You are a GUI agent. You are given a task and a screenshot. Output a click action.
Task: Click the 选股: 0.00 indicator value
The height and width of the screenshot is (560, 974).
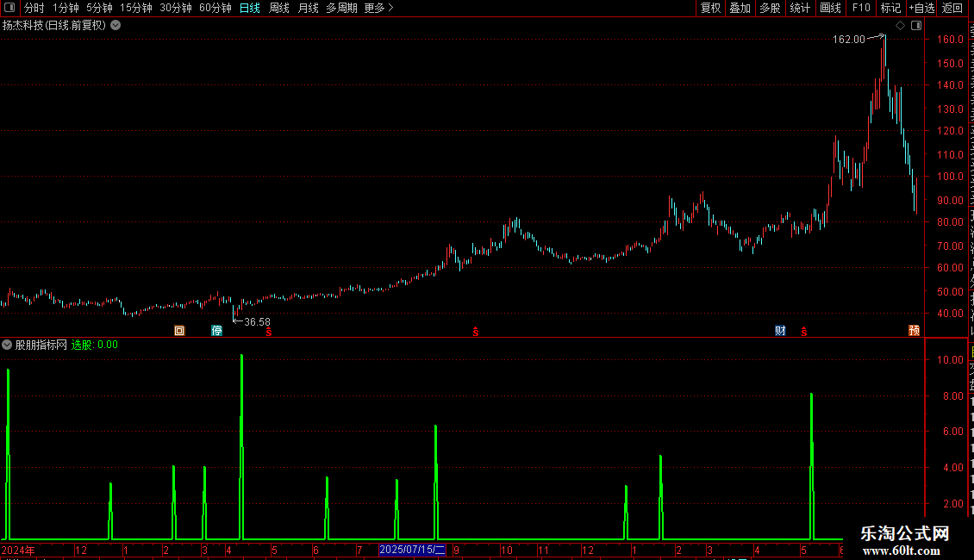(95, 345)
